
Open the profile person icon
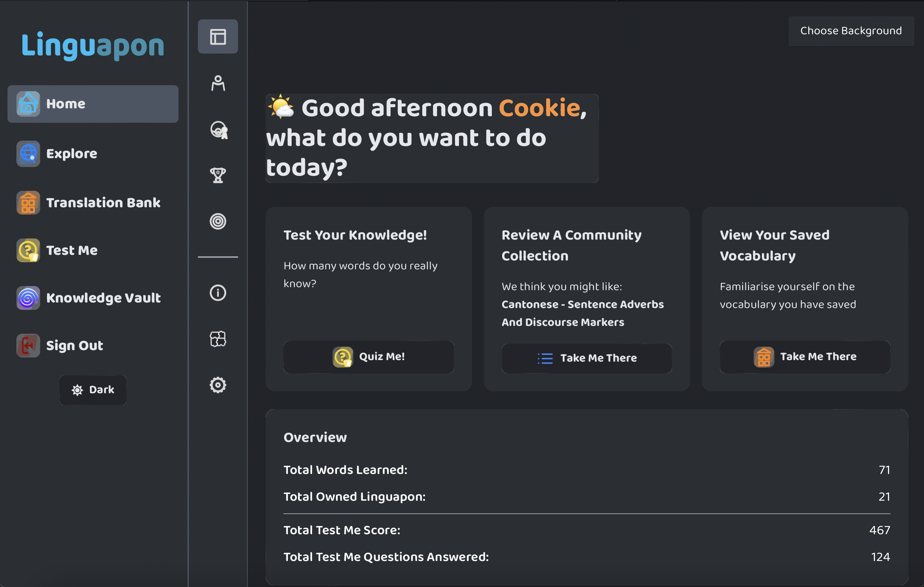point(218,83)
